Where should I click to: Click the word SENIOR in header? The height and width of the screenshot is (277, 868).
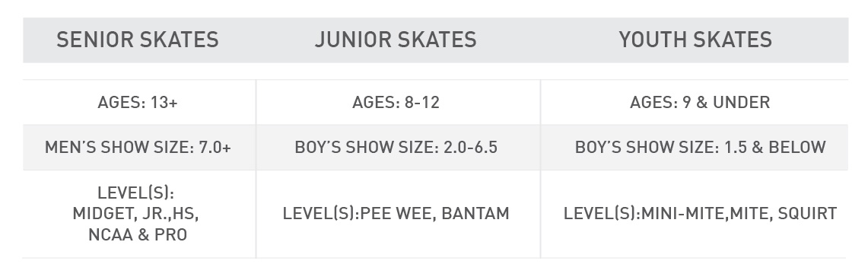94,40
